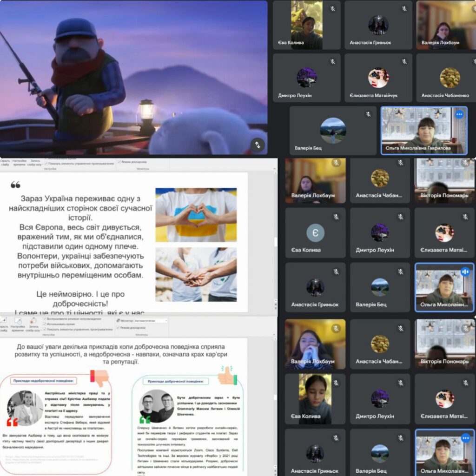Open three-dots menu on Ольга's bottom-grid tile
The image size is (476, 476).
(465, 438)
